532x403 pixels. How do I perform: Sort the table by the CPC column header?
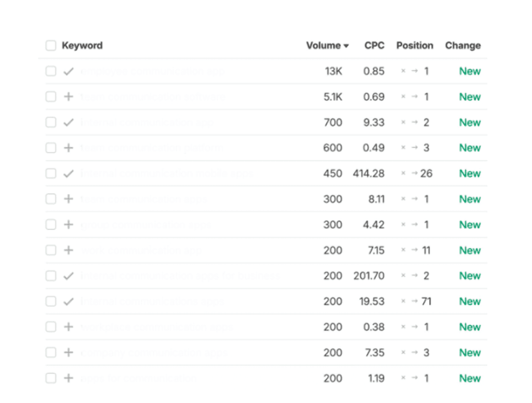[374, 46]
